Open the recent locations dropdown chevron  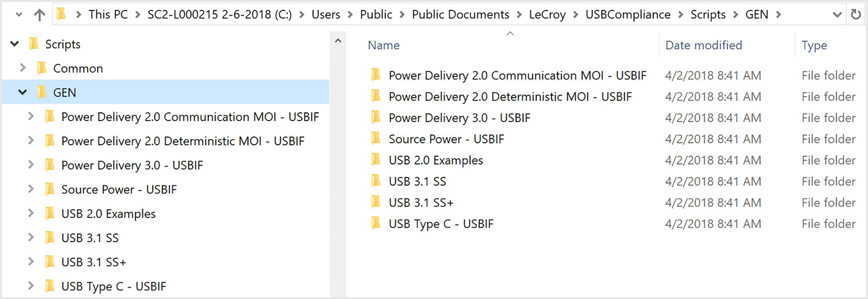point(18,15)
